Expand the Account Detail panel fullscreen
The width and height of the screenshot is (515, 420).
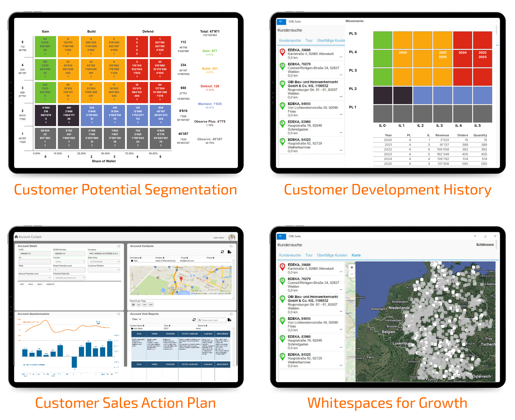click(x=119, y=246)
